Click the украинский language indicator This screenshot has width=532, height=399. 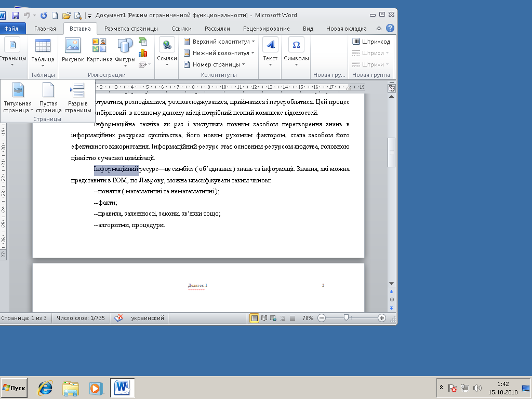148,318
